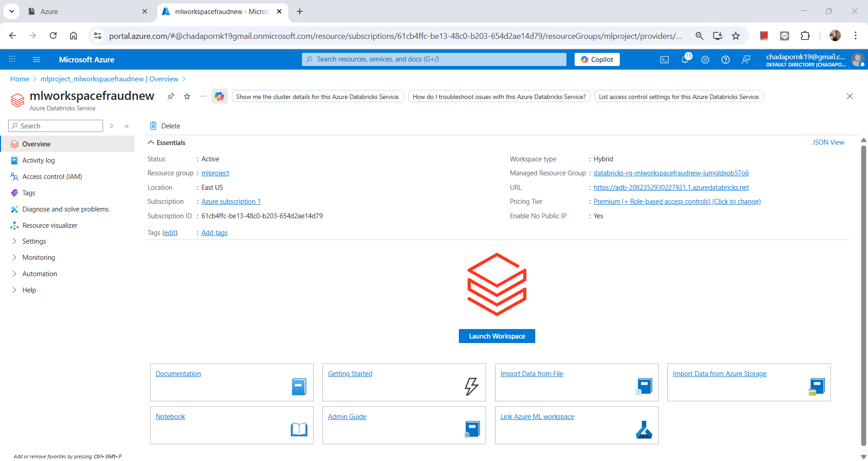Open the Support and troubleshooting help icon
The width and height of the screenshot is (868, 461).
[x=726, y=60]
